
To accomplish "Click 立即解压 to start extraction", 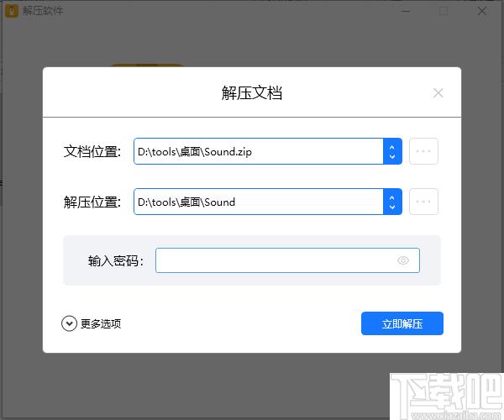I will coord(402,323).
